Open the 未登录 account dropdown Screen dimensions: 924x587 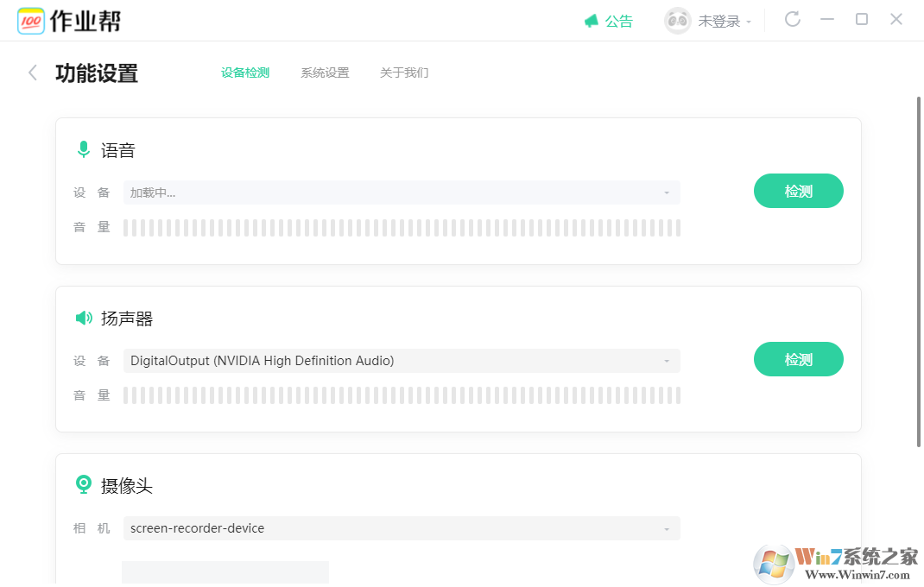click(725, 22)
